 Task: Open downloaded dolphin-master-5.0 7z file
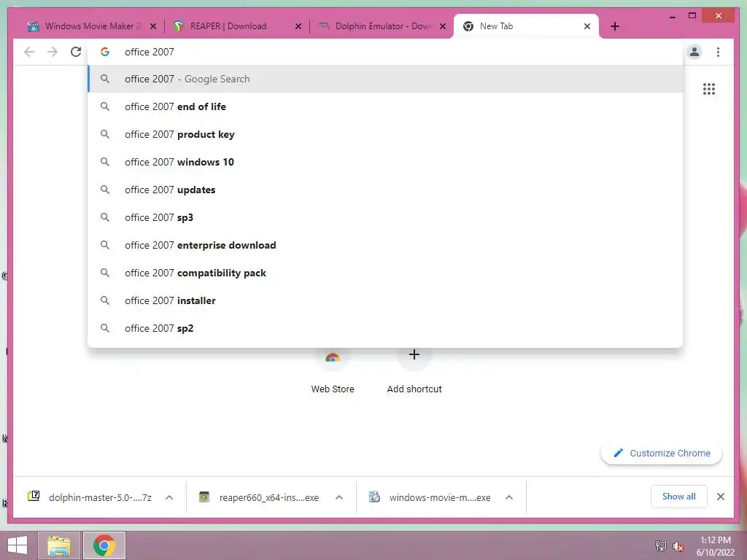(90, 497)
